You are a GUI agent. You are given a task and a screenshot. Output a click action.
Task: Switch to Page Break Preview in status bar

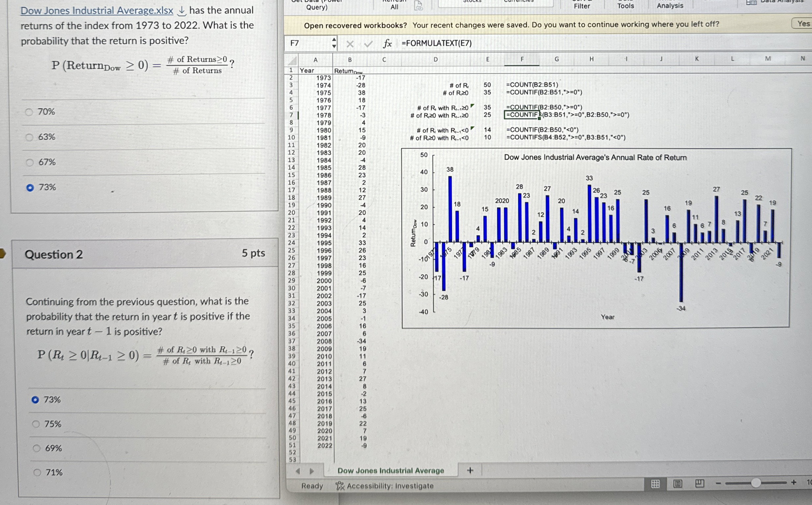tap(700, 483)
